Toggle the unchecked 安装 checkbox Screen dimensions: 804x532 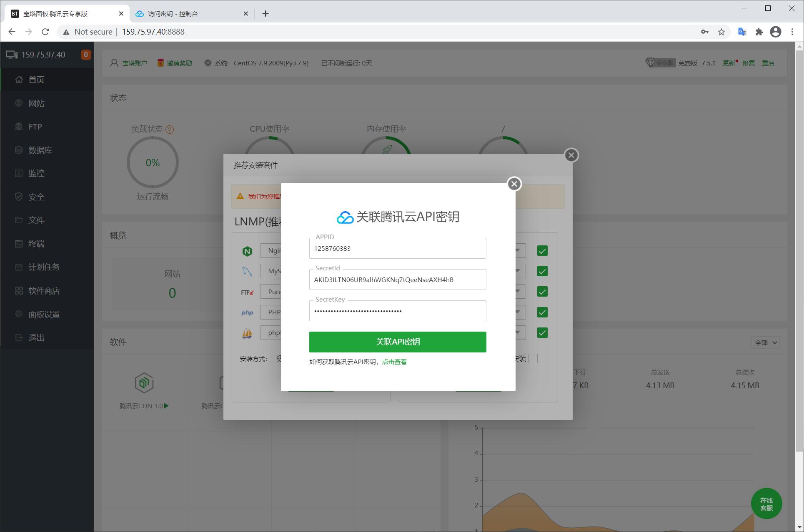[x=533, y=359]
